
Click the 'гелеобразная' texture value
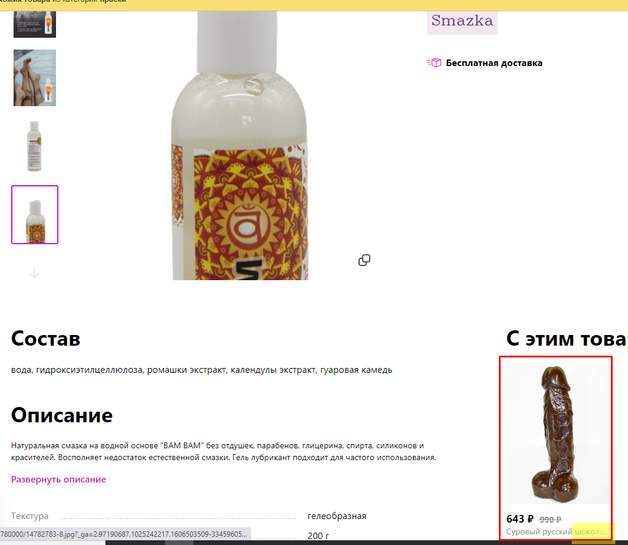pyautogui.click(x=337, y=516)
